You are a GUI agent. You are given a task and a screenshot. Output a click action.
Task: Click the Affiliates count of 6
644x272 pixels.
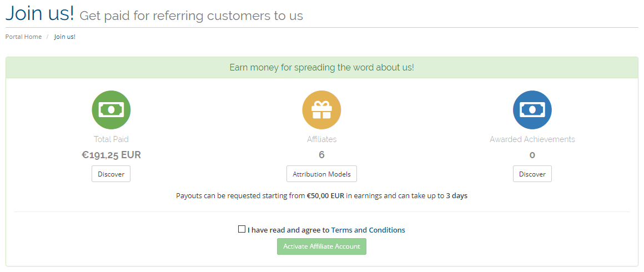321,155
